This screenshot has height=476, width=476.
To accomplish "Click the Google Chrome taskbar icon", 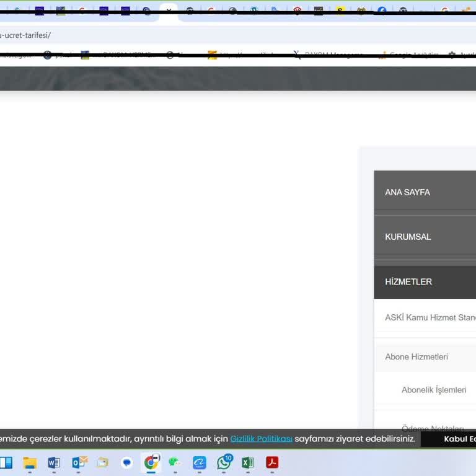I will click(151, 462).
